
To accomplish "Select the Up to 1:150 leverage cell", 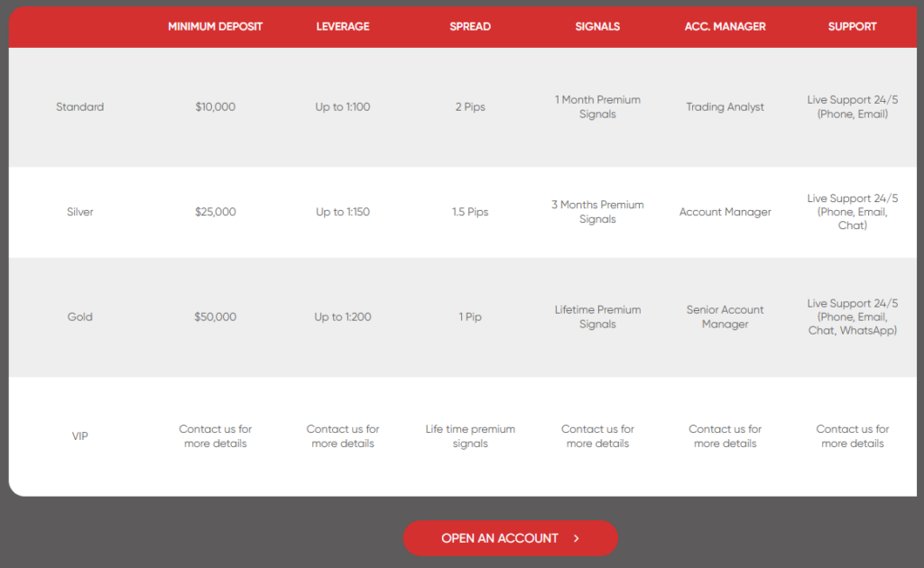I will [x=343, y=212].
